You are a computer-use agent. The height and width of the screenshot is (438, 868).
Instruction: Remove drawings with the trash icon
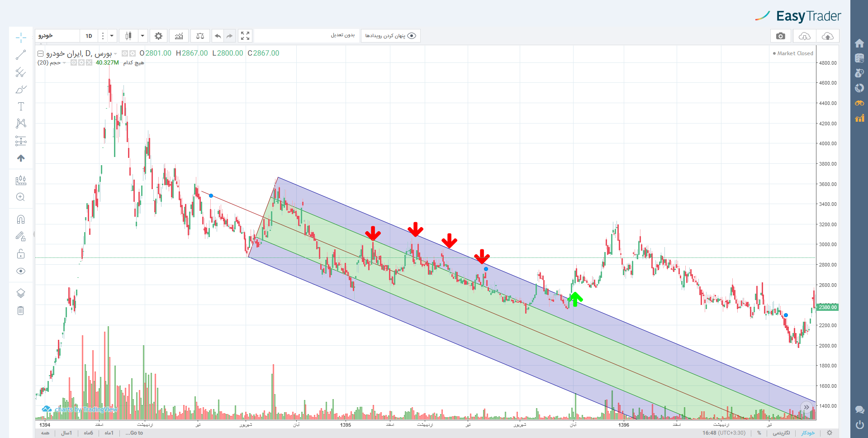[21, 310]
